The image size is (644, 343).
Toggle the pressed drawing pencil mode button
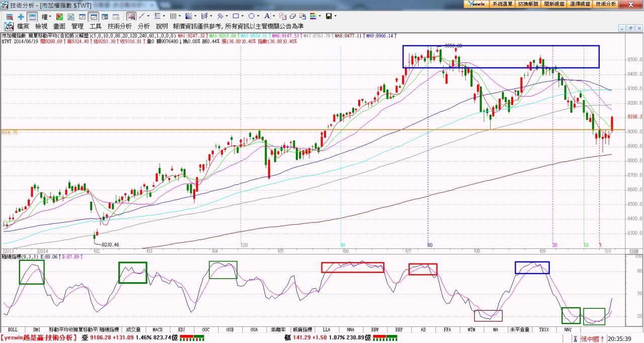pos(131,16)
